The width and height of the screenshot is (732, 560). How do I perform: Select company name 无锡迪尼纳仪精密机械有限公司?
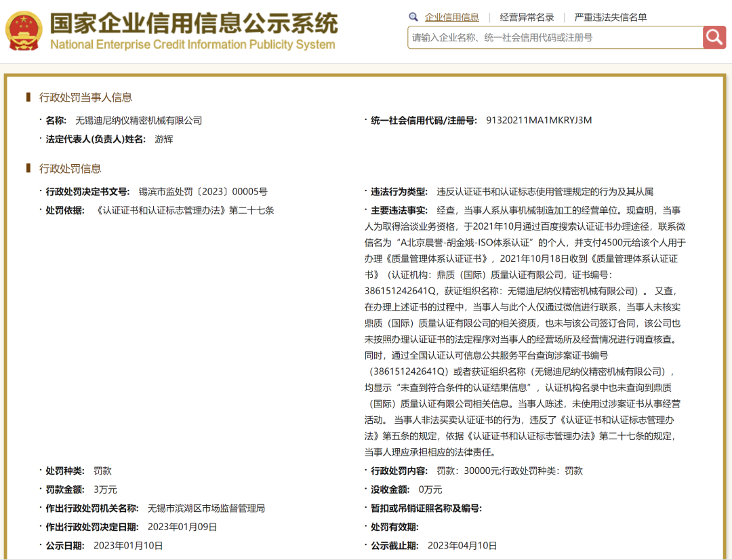(x=139, y=121)
